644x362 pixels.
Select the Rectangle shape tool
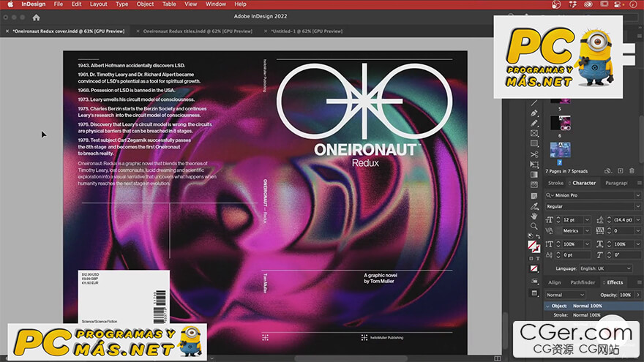pos(534,143)
